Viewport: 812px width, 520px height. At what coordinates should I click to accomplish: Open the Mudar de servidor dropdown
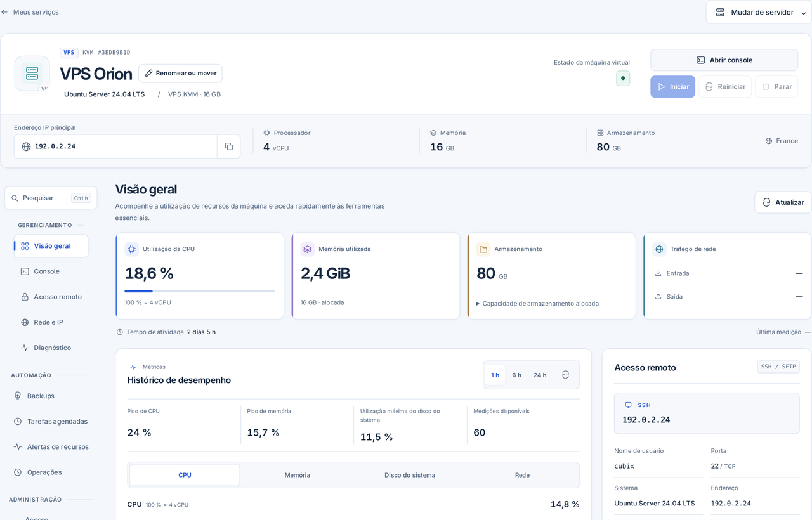coord(759,12)
